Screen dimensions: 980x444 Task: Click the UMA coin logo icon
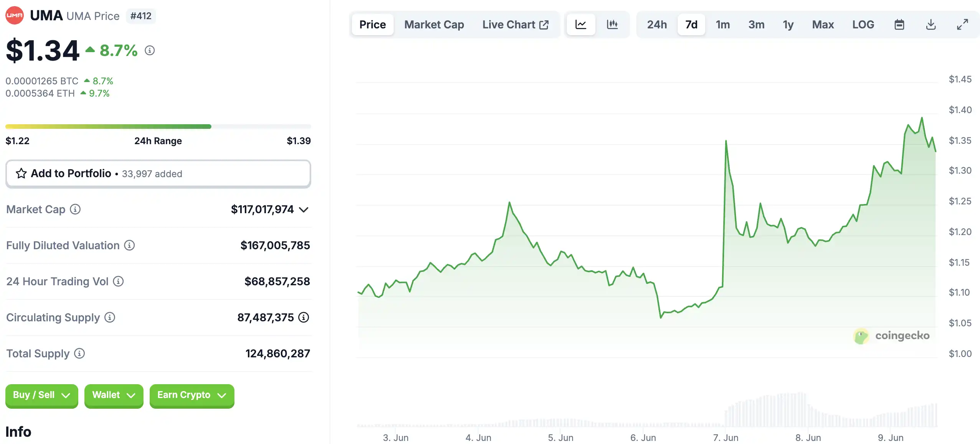tap(15, 15)
